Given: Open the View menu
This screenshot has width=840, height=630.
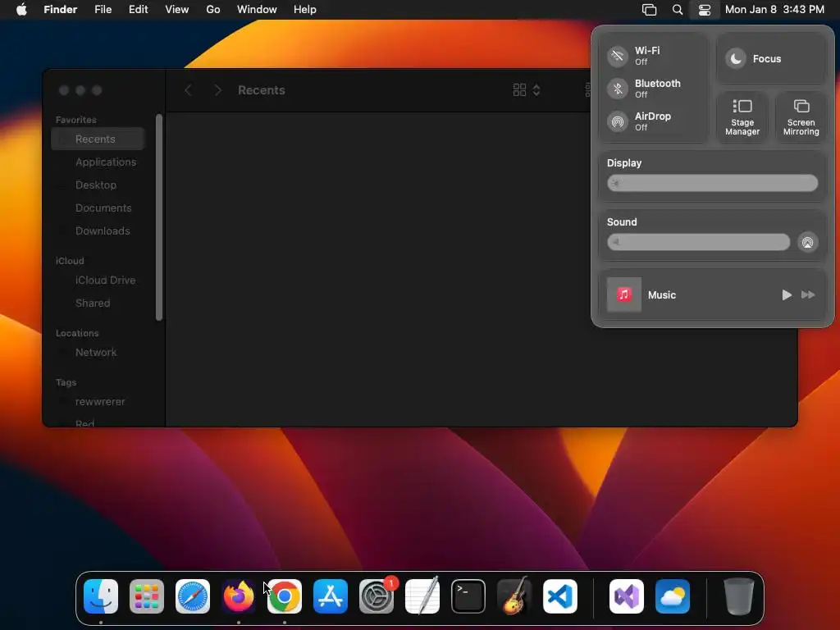Looking at the screenshot, I should point(177,10).
